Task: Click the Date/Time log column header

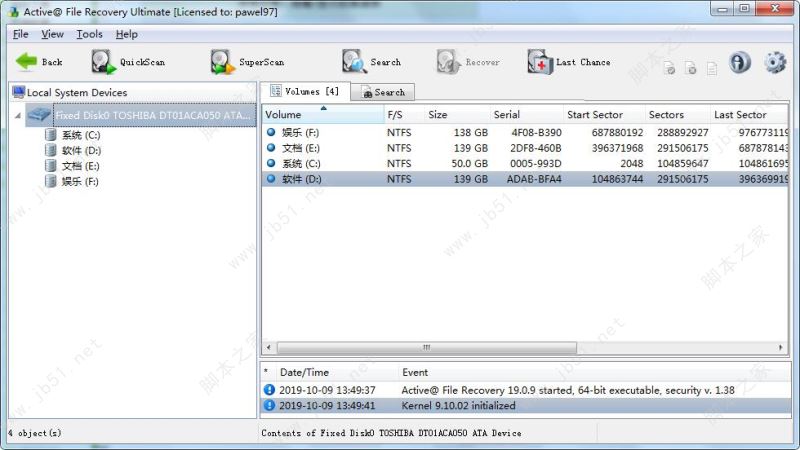Action: tap(337, 372)
